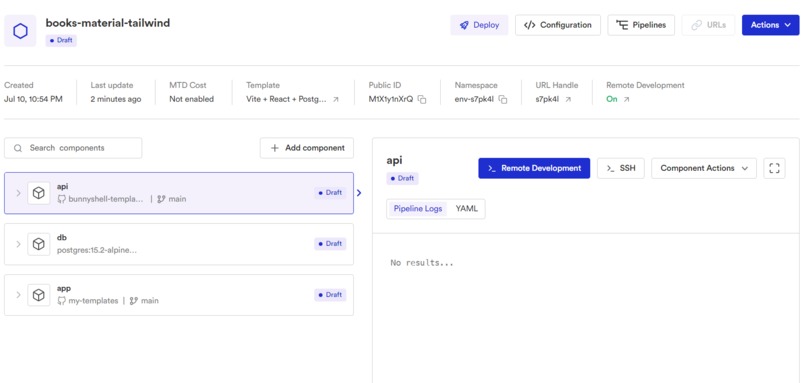Image resolution: width=806 pixels, height=383 pixels.
Task: Click the main branch label in api row
Action: 177,199
